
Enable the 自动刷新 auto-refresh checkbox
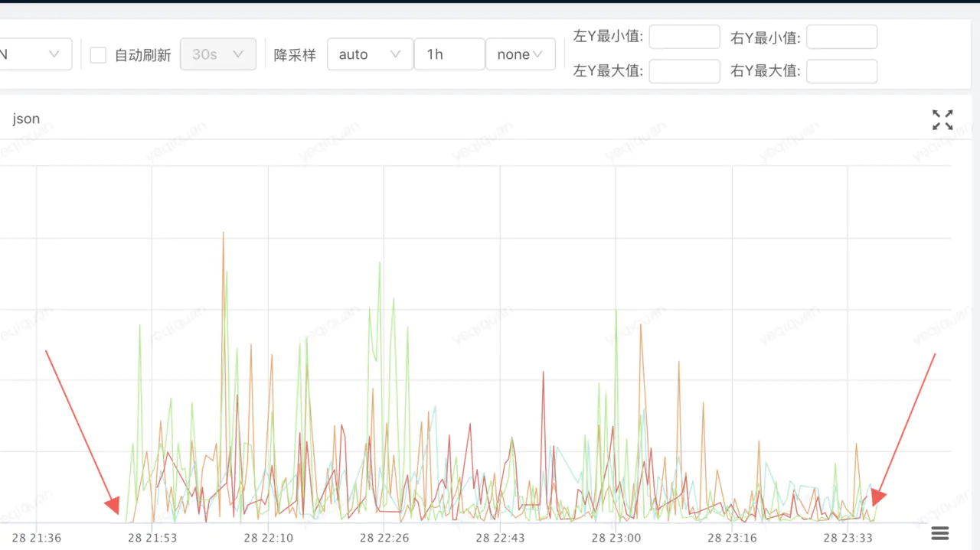point(97,54)
